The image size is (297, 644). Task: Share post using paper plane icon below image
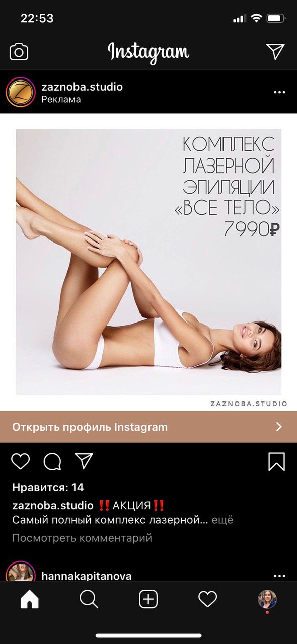[x=84, y=461]
